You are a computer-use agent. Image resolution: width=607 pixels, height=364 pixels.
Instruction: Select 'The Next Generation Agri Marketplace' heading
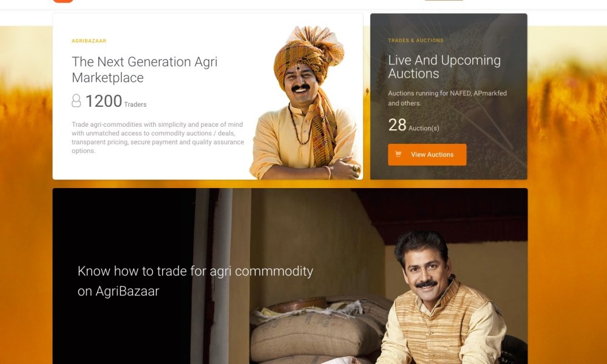pyautogui.click(x=144, y=70)
